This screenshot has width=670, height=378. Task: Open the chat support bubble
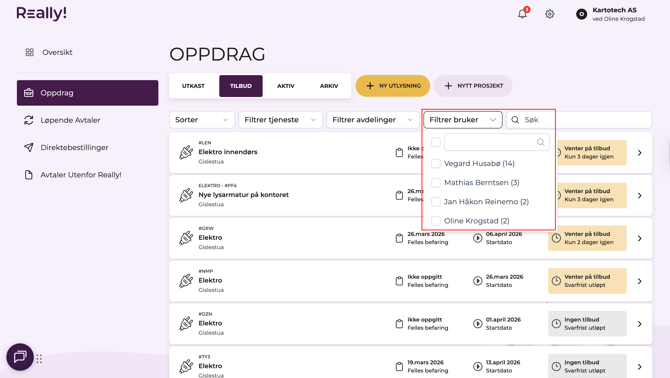pos(20,357)
